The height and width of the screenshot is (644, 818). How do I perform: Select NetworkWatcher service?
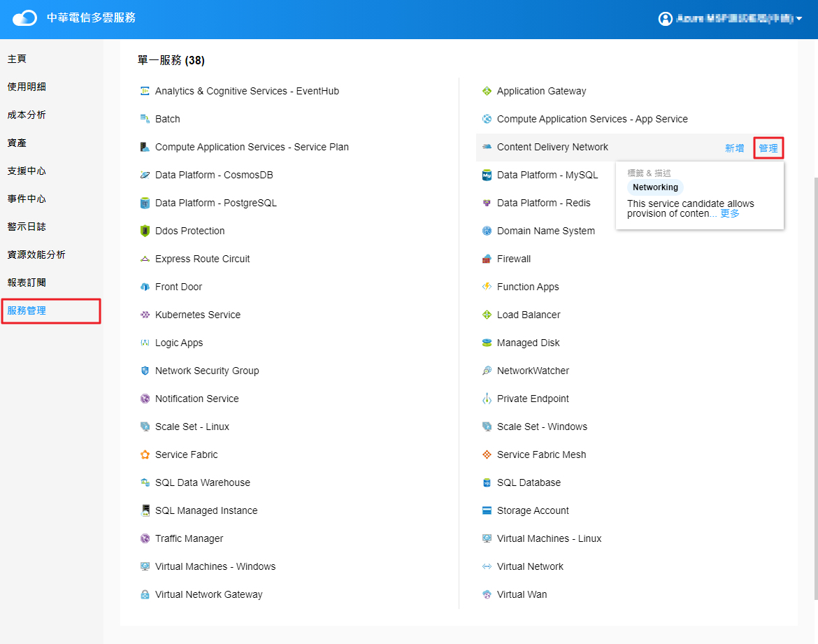click(x=533, y=371)
